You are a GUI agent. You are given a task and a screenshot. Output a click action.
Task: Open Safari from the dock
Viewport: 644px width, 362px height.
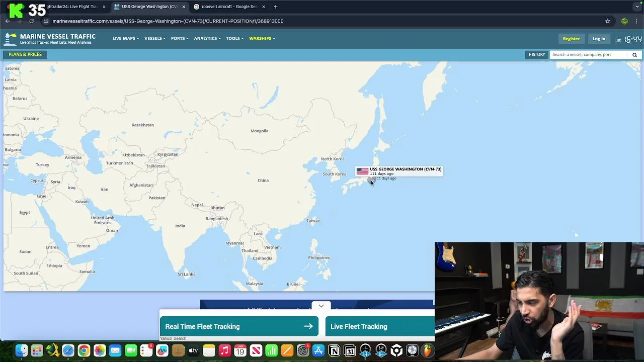(68, 350)
